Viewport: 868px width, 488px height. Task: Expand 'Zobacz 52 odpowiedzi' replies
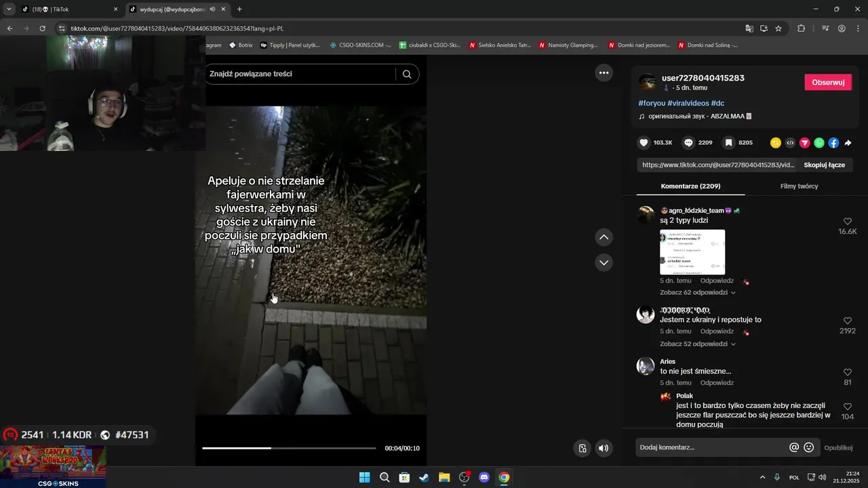(698, 344)
